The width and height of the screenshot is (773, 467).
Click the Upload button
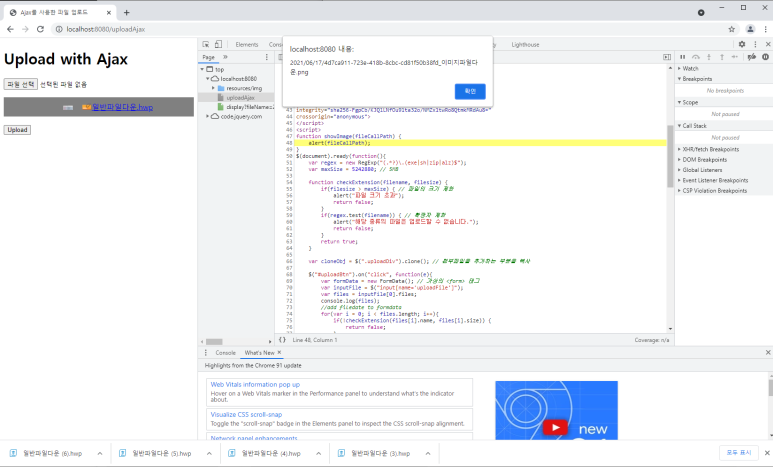[17, 130]
